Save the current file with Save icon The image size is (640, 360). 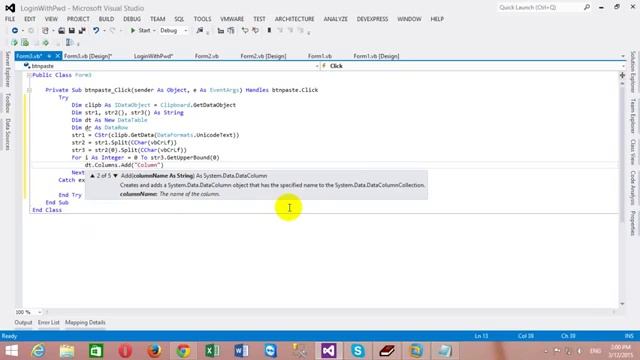[x=71, y=31]
